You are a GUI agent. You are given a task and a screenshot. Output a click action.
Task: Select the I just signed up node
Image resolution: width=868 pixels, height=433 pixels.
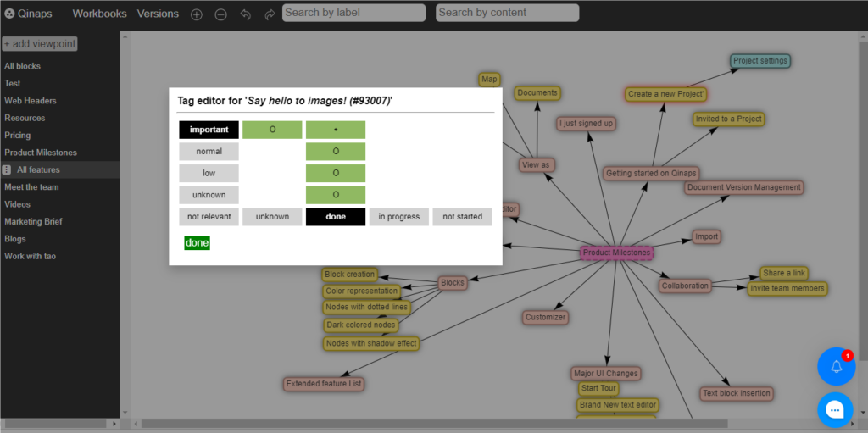click(x=587, y=124)
